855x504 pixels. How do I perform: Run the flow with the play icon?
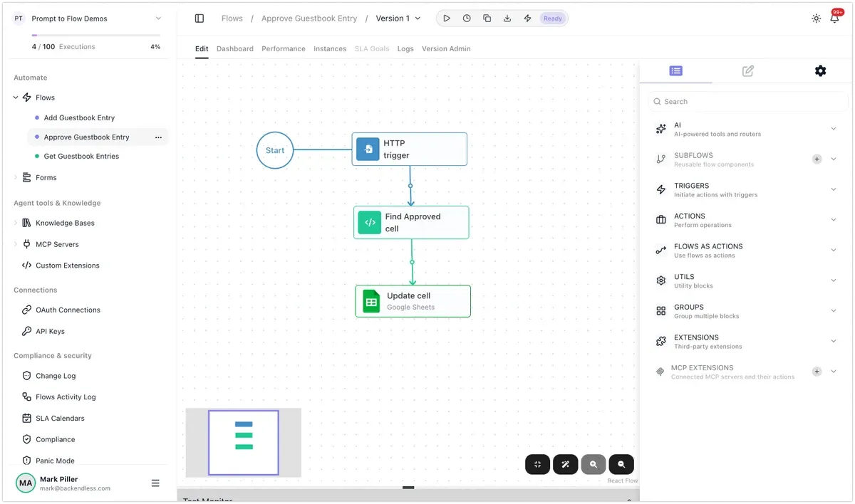point(447,19)
